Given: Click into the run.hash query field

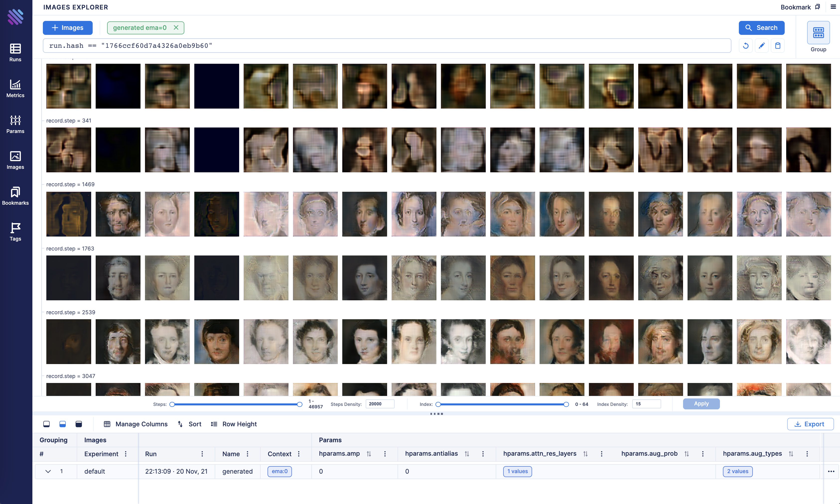Looking at the screenshot, I should (387, 46).
